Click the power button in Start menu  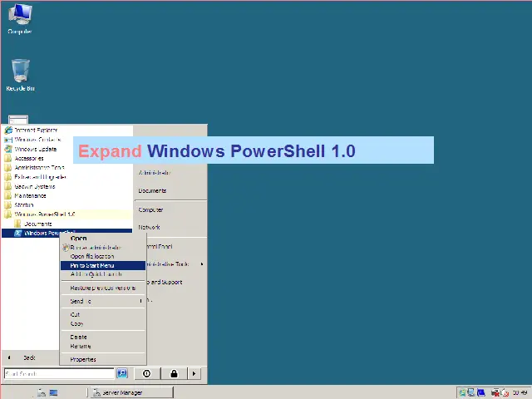[147, 373]
